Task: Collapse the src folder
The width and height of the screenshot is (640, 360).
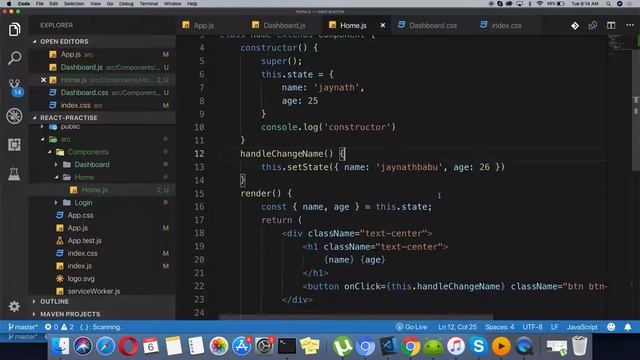Action: (x=65, y=139)
